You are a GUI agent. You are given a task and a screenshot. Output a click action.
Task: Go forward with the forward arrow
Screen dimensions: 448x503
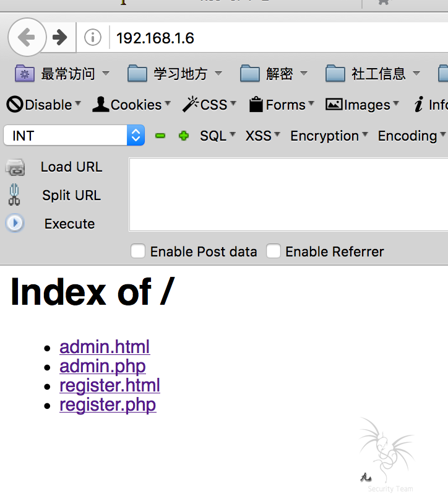pyautogui.click(x=60, y=37)
